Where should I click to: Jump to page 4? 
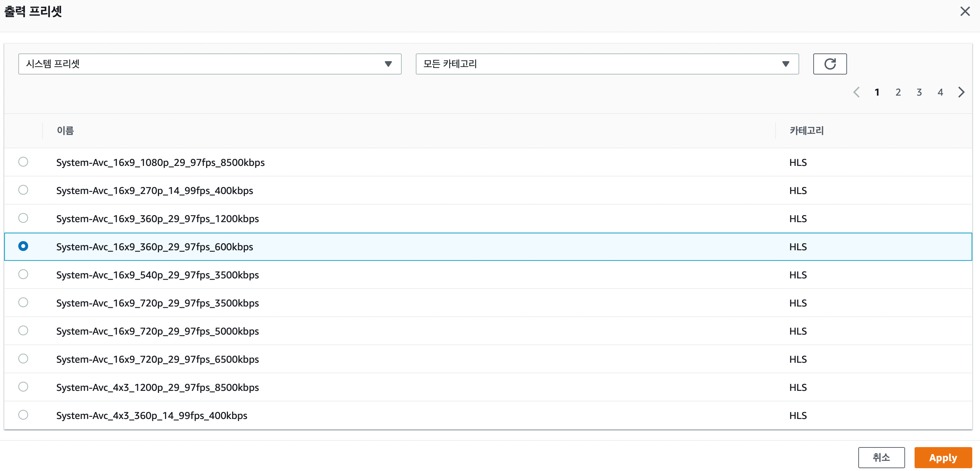click(940, 92)
